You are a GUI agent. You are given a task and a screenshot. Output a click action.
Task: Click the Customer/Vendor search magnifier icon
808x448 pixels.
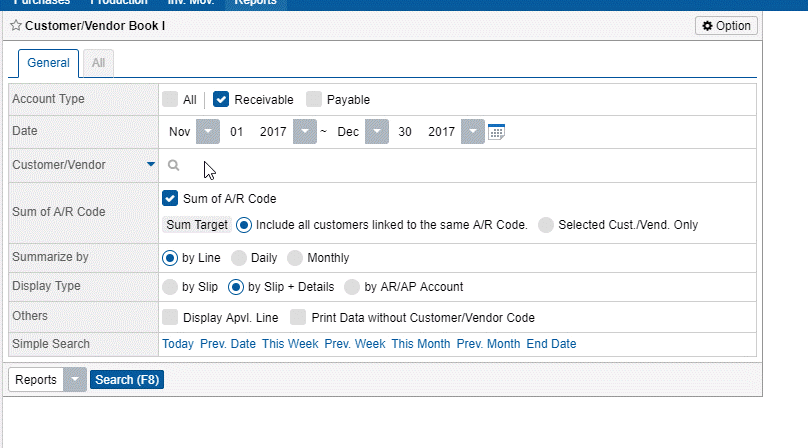tap(174, 165)
